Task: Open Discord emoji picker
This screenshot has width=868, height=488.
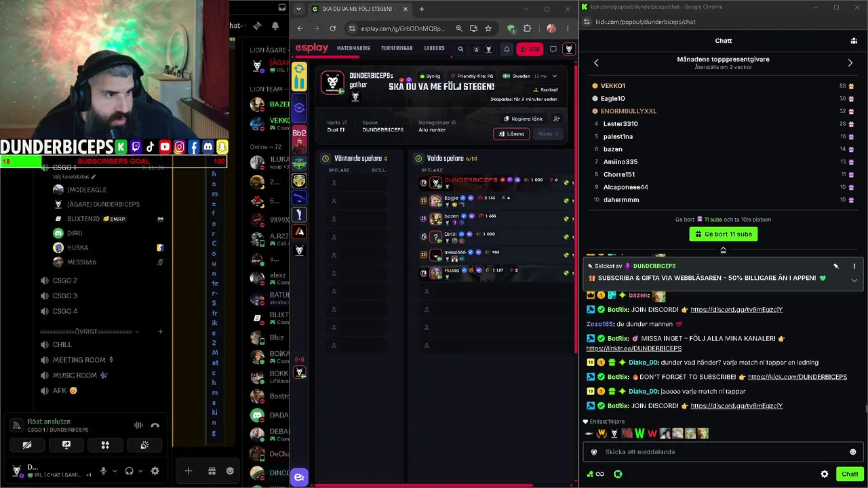Action: click(230, 471)
